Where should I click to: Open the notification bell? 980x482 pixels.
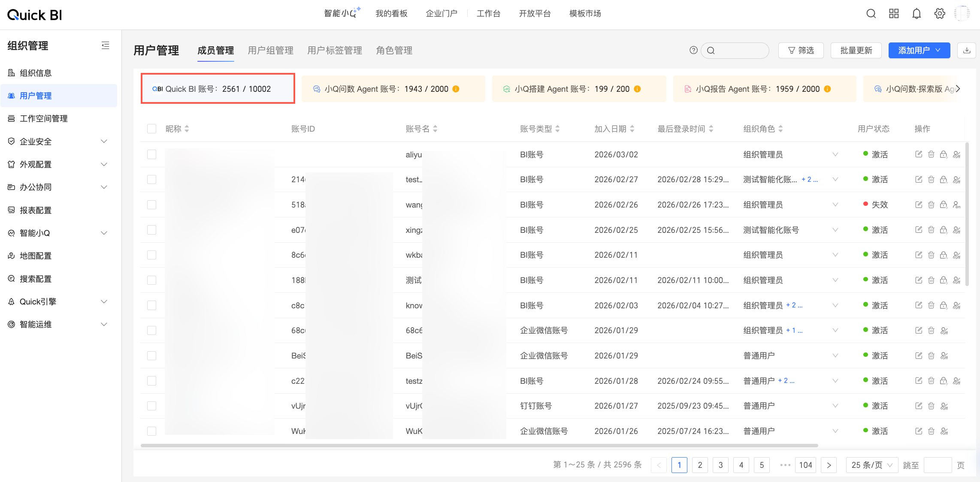(x=916, y=14)
